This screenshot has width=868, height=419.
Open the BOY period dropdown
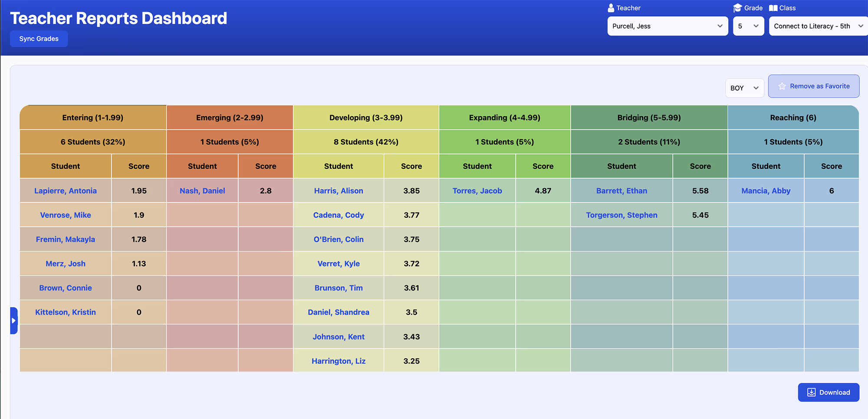point(744,88)
